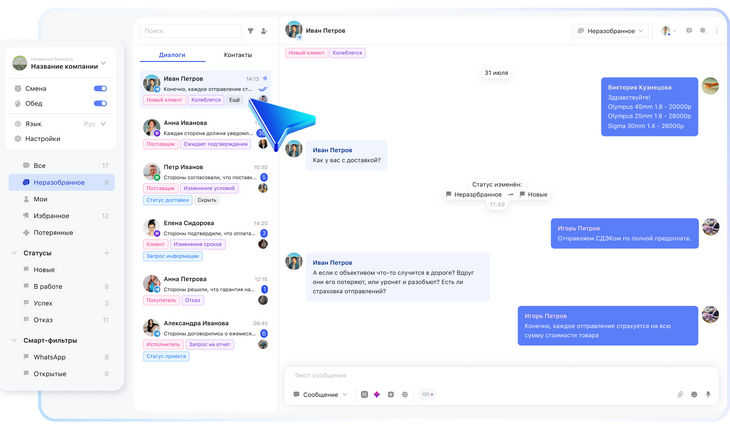Click the add contact icon by search
The width and height of the screenshot is (730, 430).
click(x=264, y=31)
